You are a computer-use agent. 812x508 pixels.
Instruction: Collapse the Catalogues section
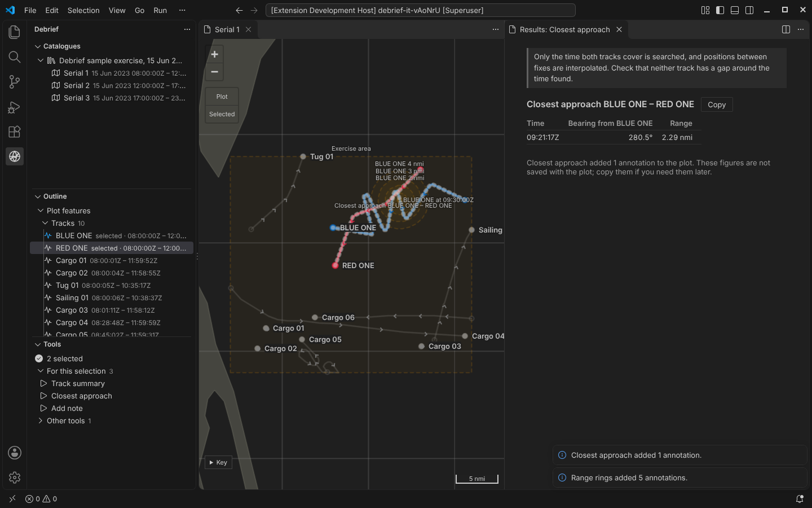coord(38,46)
